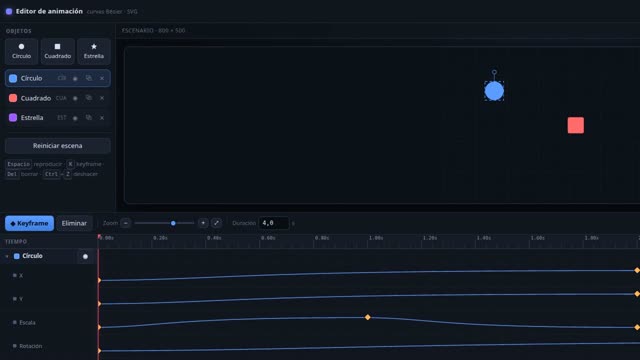Zoom out timeline with minus button

coord(126,223)
